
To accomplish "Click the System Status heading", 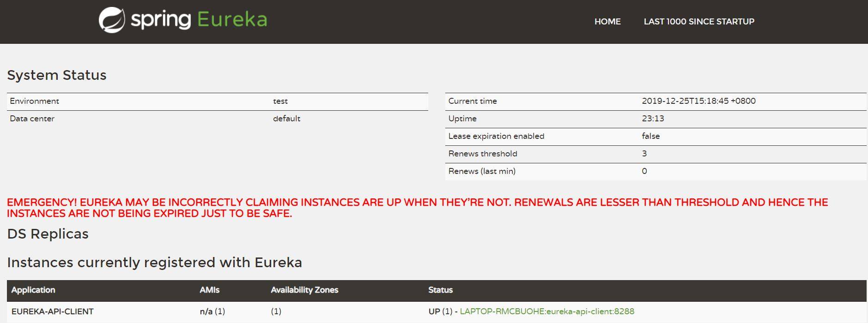I will [57, 75].
